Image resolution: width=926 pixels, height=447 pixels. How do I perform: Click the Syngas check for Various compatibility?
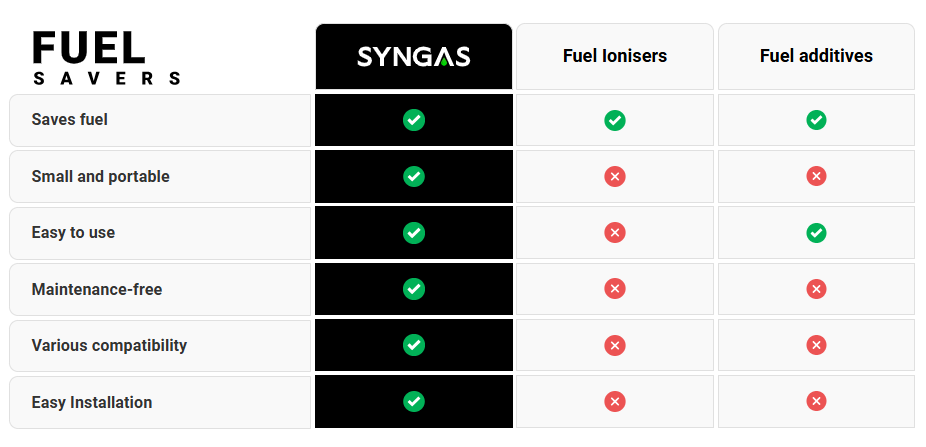[414, 345]
